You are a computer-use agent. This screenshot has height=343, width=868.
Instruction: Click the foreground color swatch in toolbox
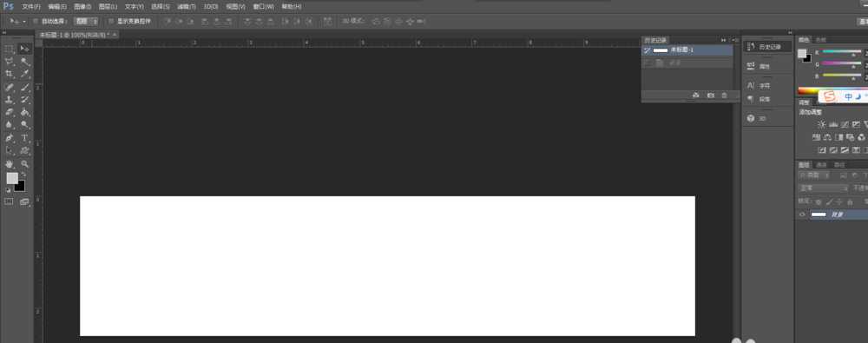click(x=11, y=178)
